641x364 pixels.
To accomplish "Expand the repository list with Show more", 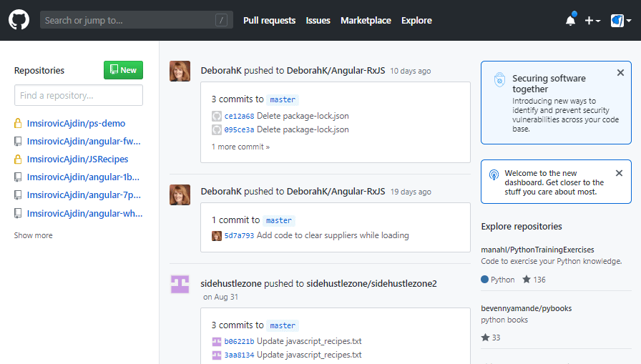I will [33, 235].
